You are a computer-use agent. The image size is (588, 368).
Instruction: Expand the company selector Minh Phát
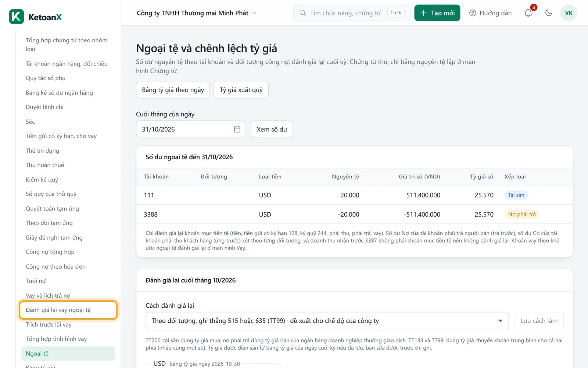pos(197,13)
